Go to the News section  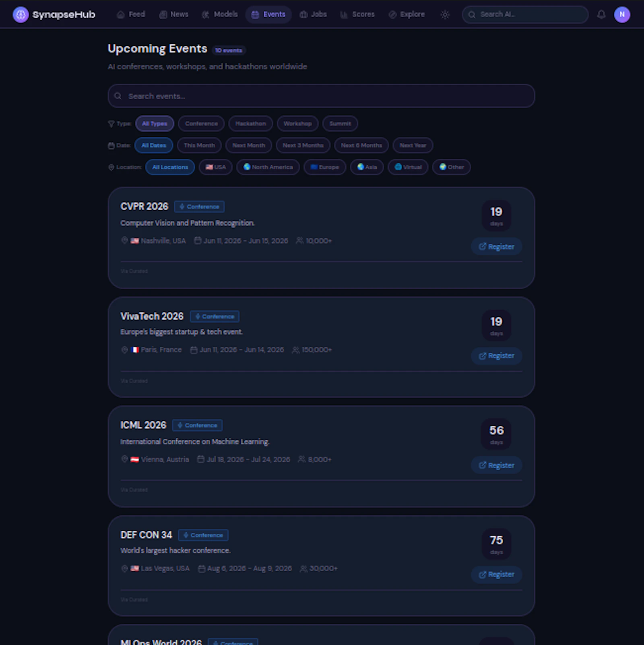(x=174, y=14)
